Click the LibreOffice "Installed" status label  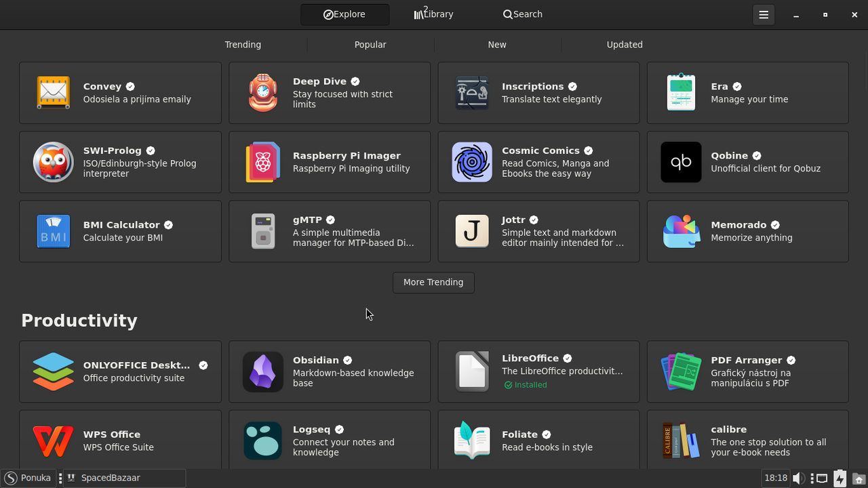click(x=526, y=384)
